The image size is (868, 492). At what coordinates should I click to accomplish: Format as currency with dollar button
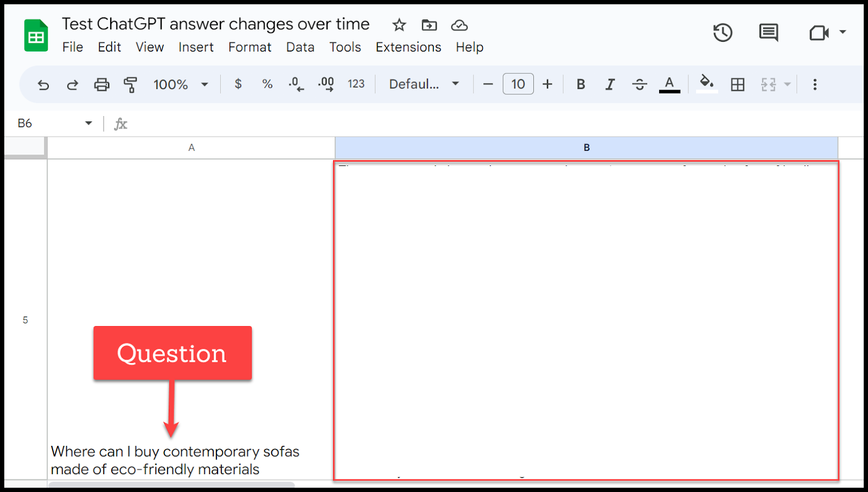pos(238,84)
